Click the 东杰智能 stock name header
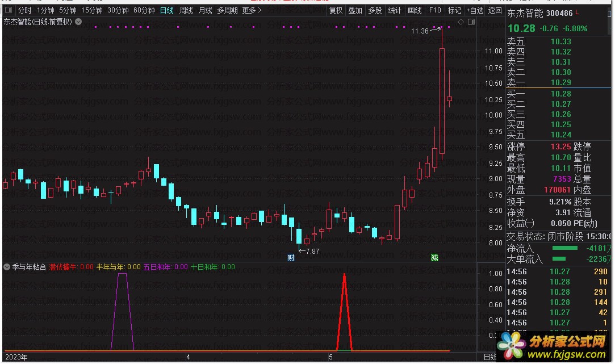The height and width of the screenshot is (364, 615). (x=525, y=13)
